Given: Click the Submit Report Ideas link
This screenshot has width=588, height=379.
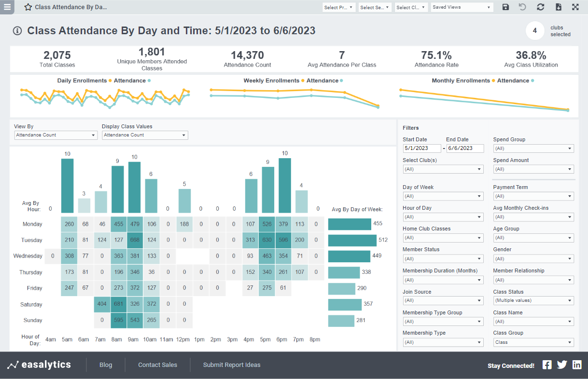Looking at the screenshot, I should (232, 365).
